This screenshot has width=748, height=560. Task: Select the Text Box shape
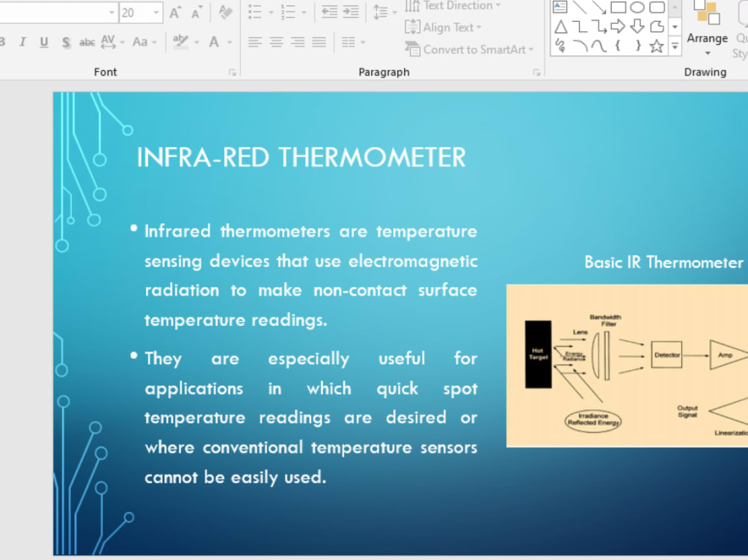[560, 7]
